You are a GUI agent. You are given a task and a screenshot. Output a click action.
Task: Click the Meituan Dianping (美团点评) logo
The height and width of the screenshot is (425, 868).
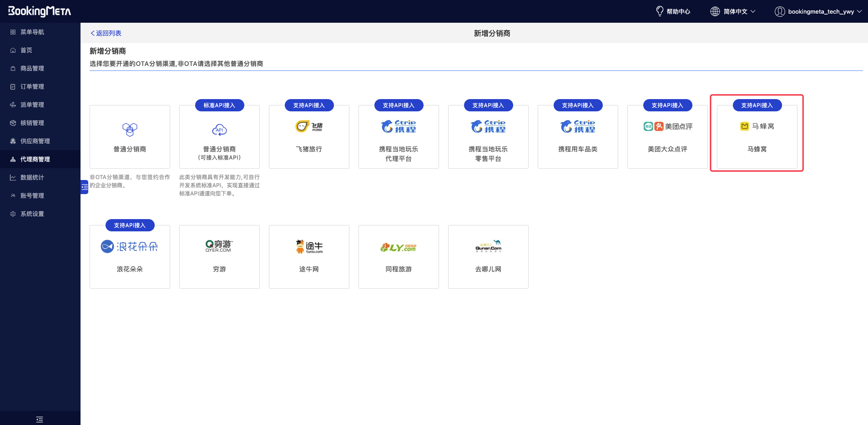coord(667,126)
